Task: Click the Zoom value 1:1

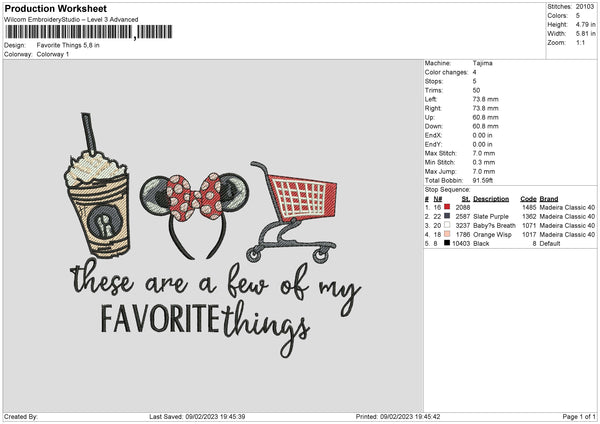Action: click(580, 42)
